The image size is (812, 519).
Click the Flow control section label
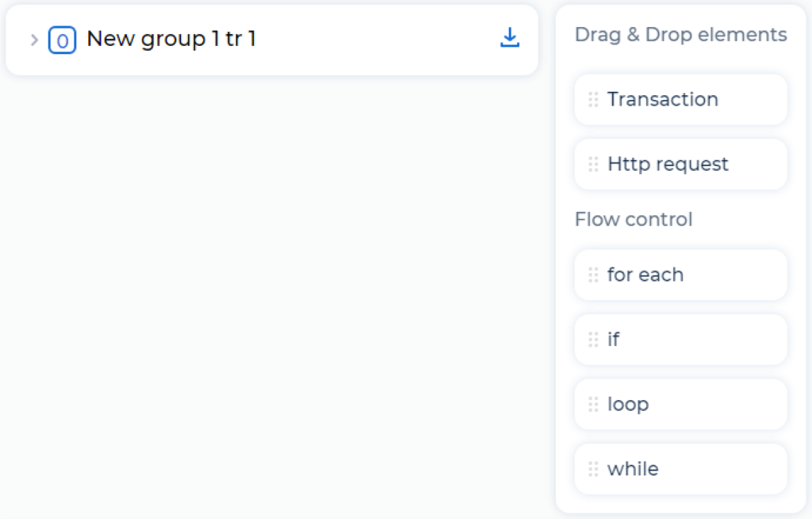pyautogui.click(x=634, y=219)
